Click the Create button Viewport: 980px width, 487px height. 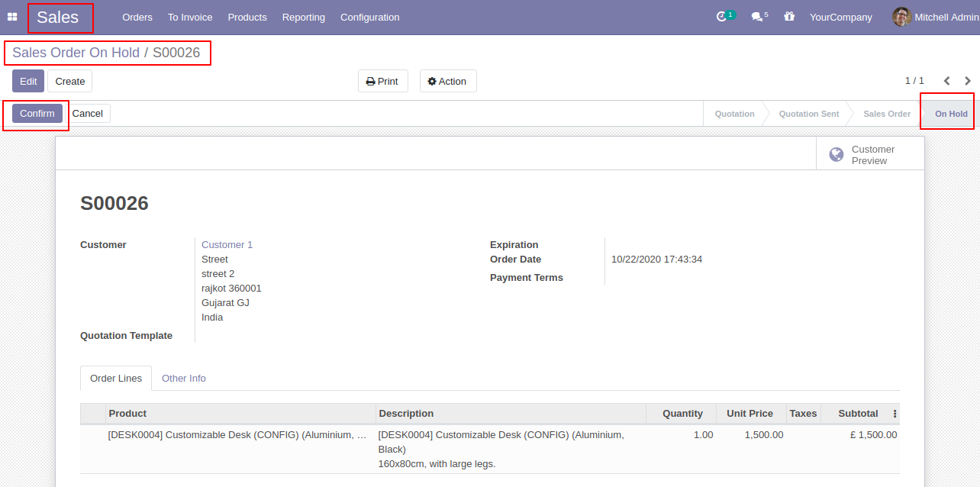[70, 81]
